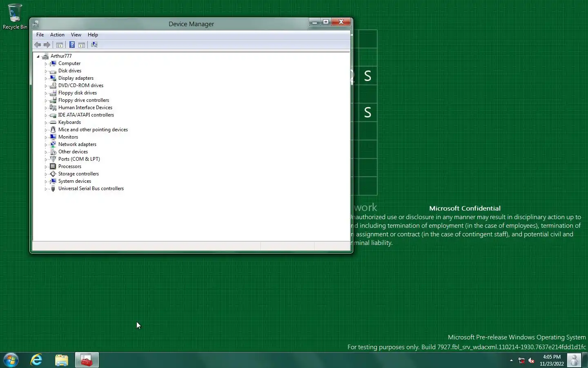
Task: Click the Scan for hardware changes icon
Action: (x=94, y=45)
